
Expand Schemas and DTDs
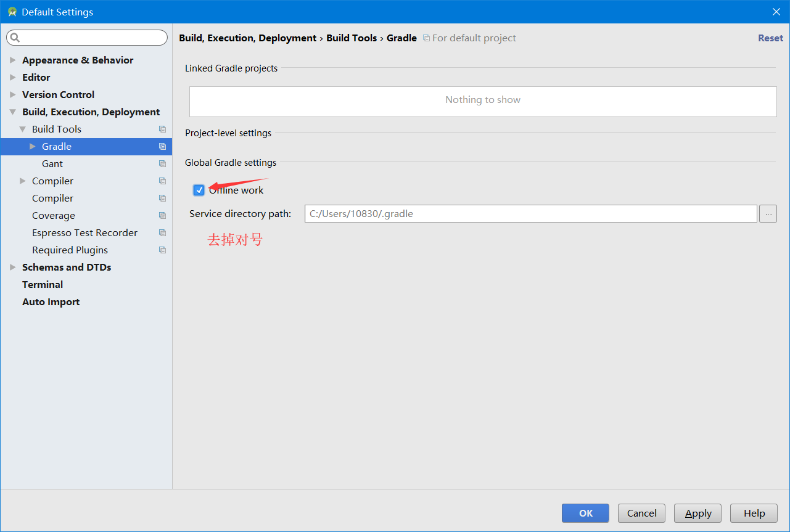12,267
